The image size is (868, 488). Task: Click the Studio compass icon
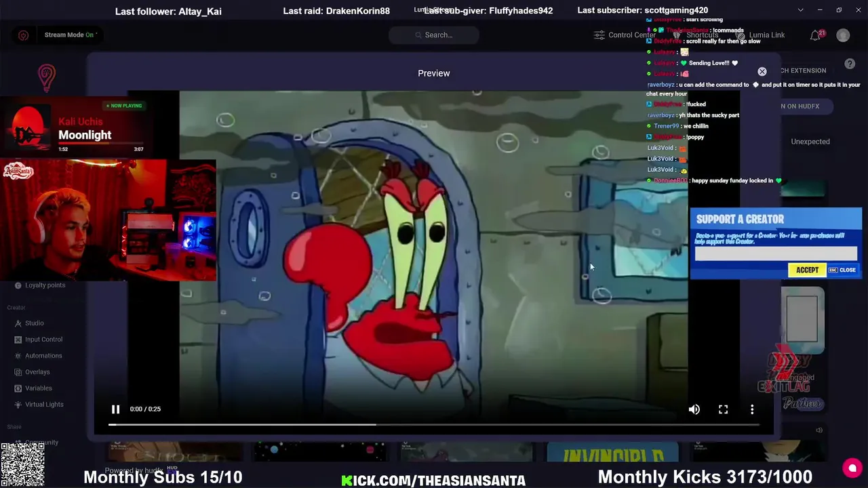point(18,323)
